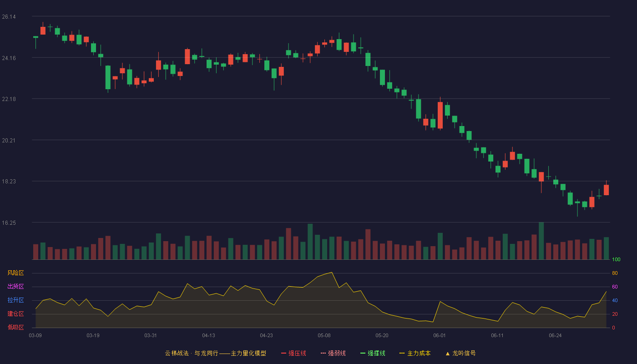637x364 pixels.
Task: Click the 05-08 date axis label
Action: (x=324, y=335)
